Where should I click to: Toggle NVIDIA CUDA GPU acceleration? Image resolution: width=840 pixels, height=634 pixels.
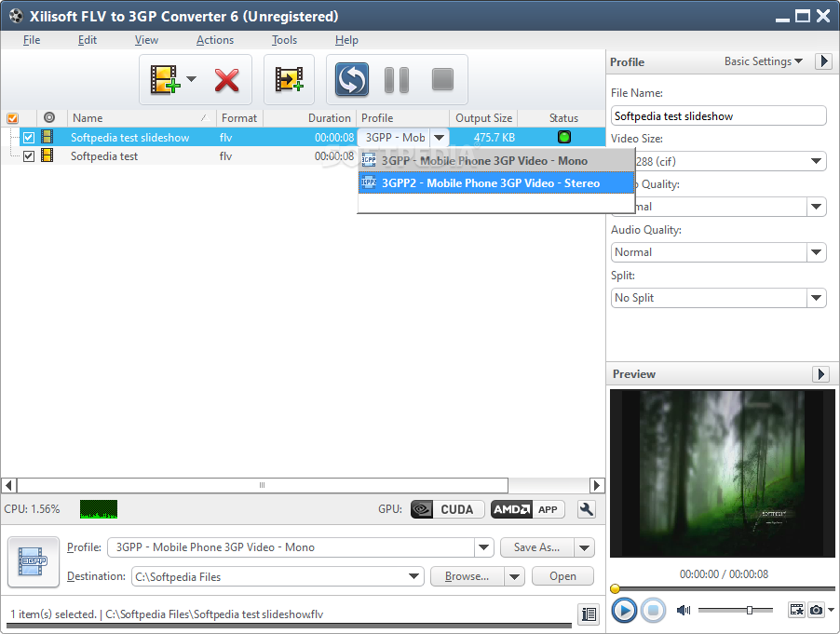(x=447, y=509)
